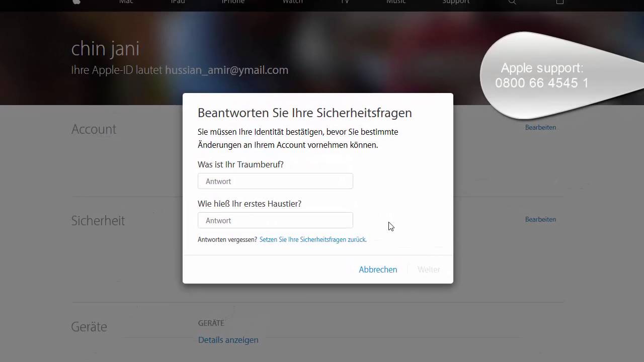This screenshot has height=362, width=644.
Task: Open the 'Details anzeigen' link under Geräte
Action: pos(228,340)
